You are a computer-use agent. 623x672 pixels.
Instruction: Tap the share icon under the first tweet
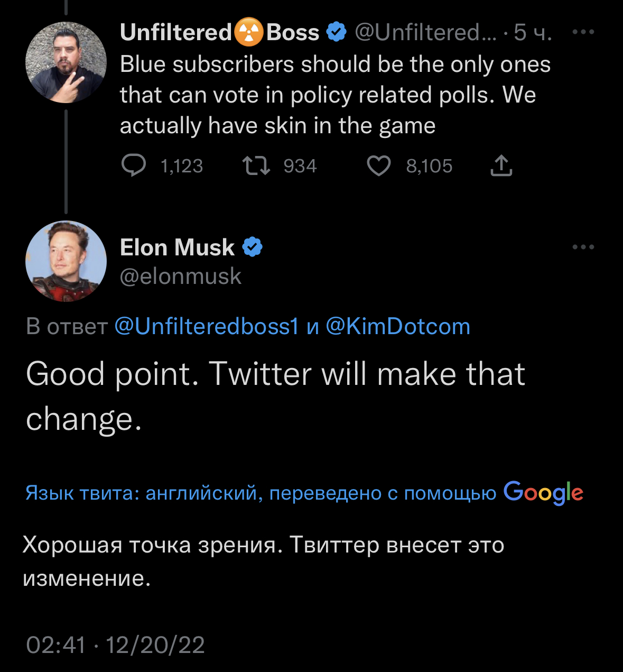pos(501,165)
